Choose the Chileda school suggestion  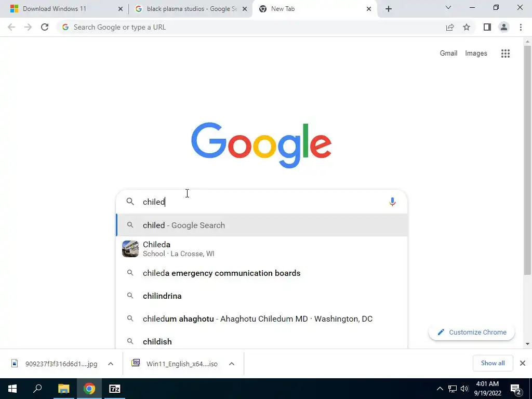click(262, 249)
